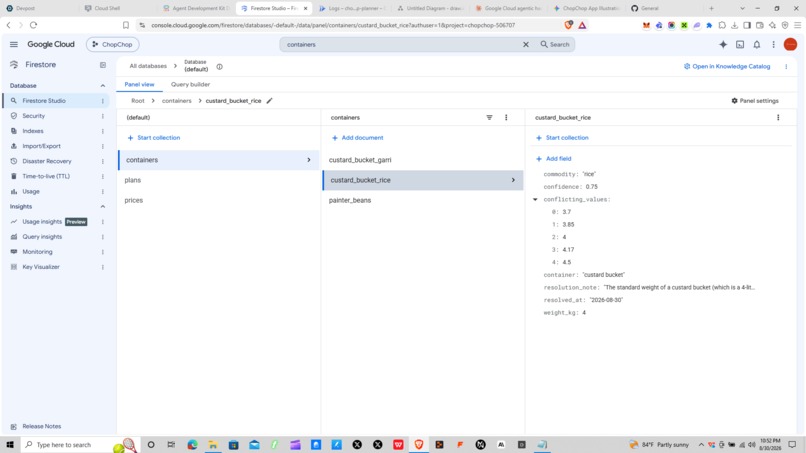The image size is (806, 453).
Task: Filter documents in containers panel
Action: point(489,118)
